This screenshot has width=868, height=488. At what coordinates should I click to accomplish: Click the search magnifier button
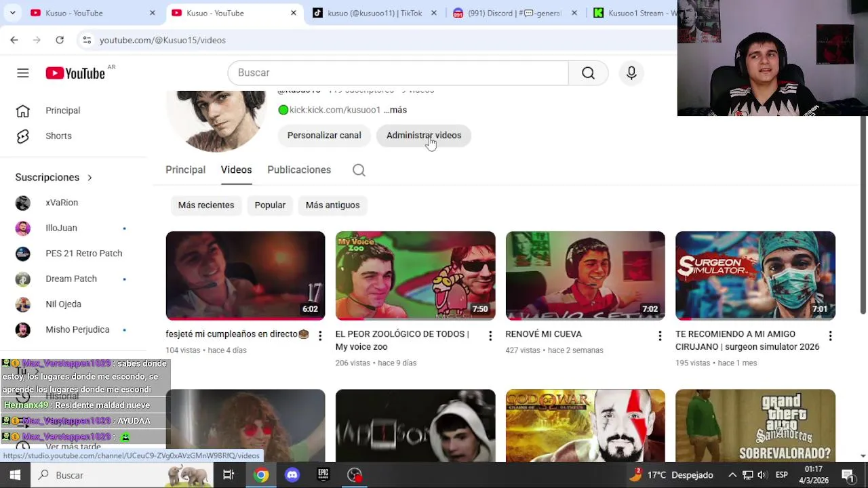tap(588, 73)
